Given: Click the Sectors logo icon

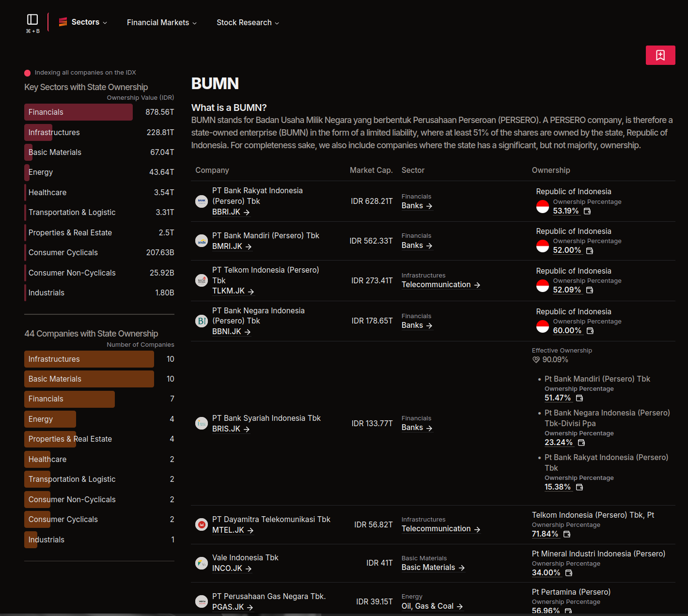Looking at the screenshot, I should pos(63,22).
